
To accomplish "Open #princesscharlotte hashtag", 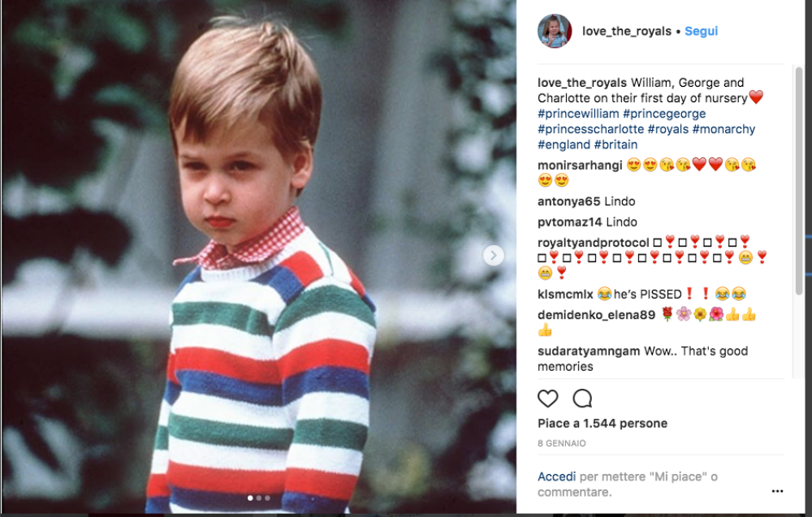I will pyautogui.click(x=590, y=129).
